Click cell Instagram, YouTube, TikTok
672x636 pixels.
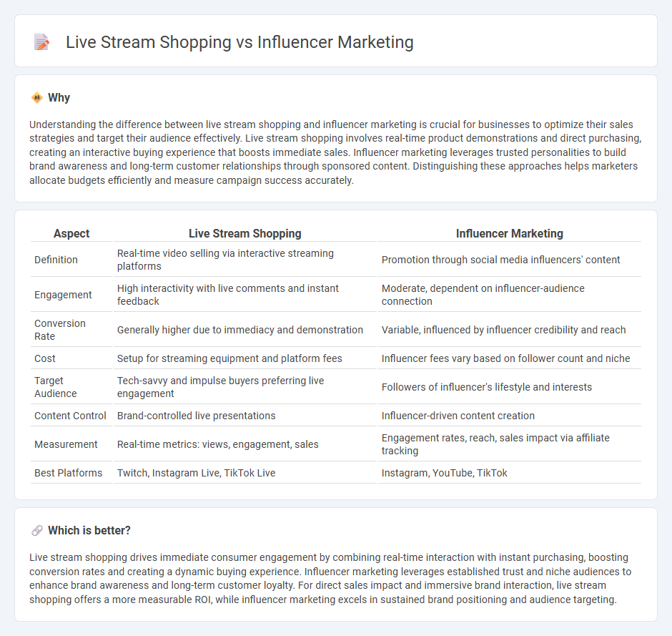[x=510, y=473]
